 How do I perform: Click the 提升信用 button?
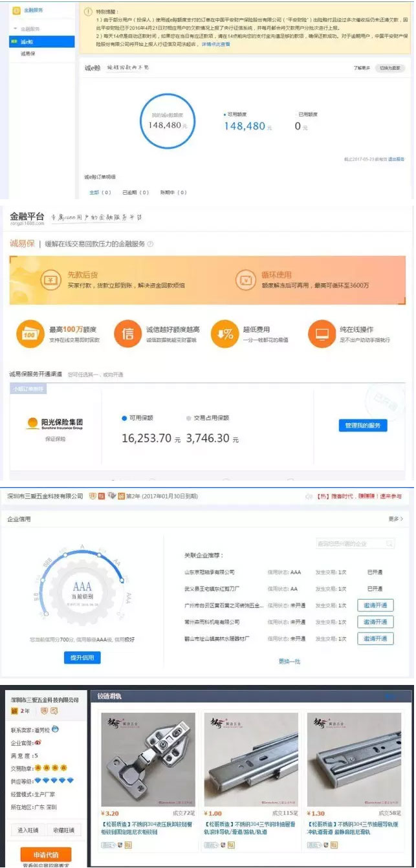(82, 657)
